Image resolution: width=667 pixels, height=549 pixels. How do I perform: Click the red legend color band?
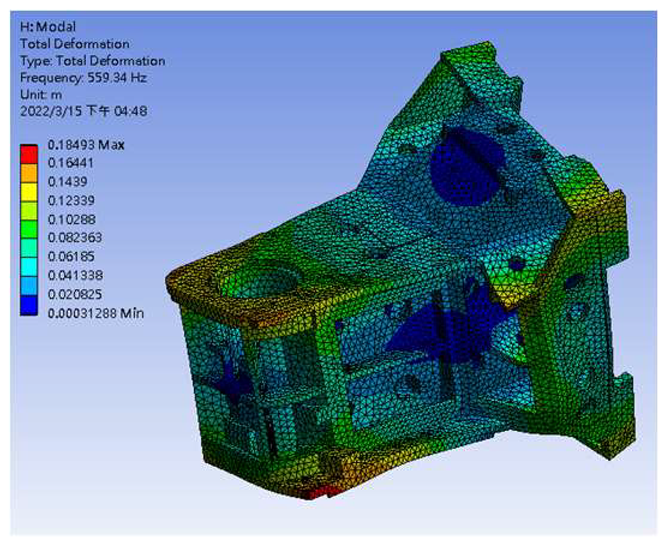29,154
